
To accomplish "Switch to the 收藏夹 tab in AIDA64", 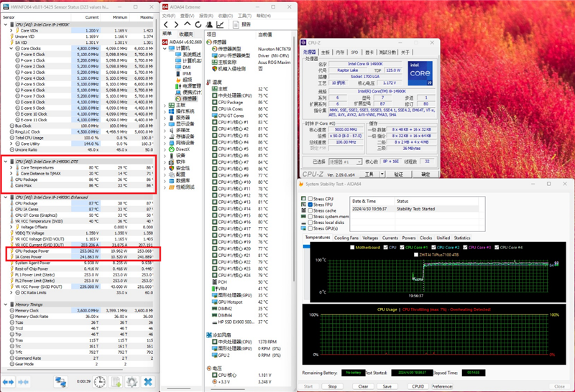I will coord(186,34).
